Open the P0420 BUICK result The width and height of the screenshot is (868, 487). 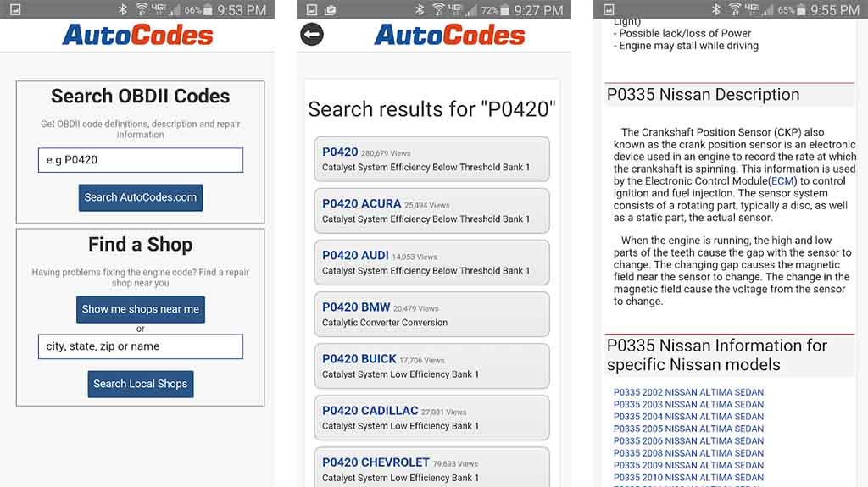(431, 367)
